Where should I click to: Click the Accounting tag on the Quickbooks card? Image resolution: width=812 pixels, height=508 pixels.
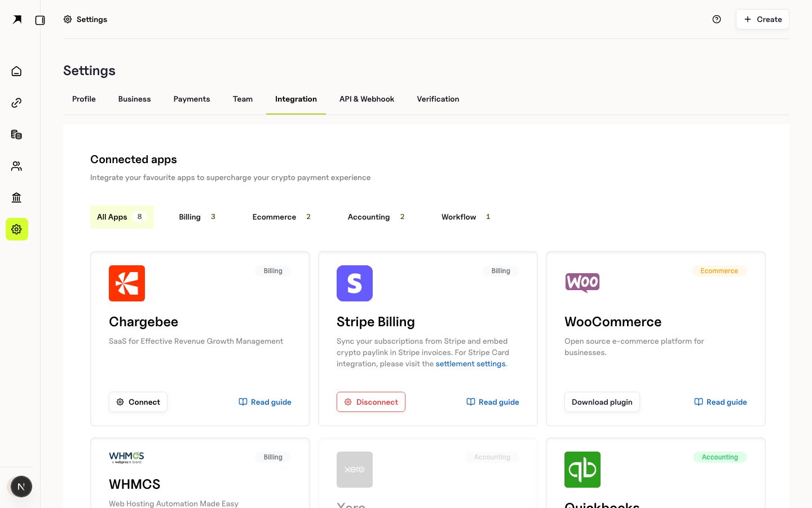coord(720,457)
